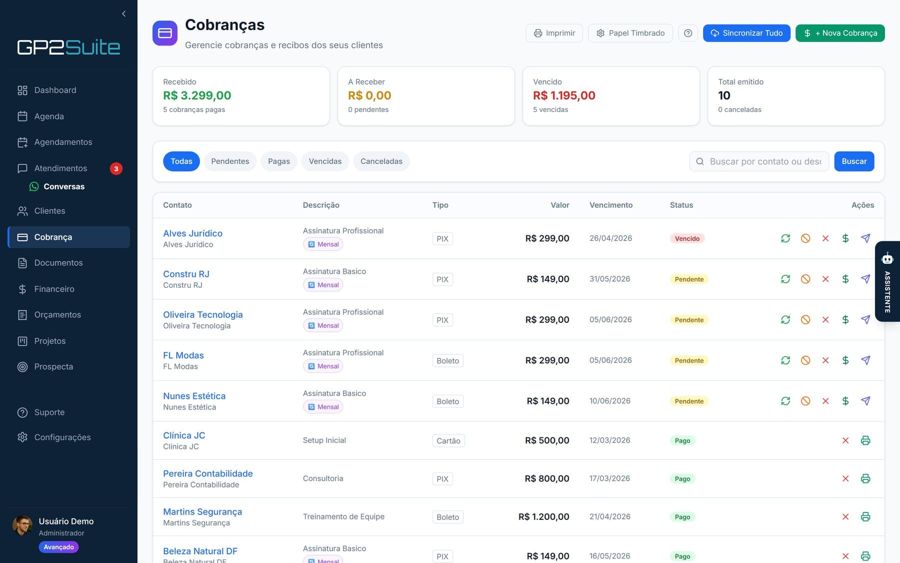Screen dimensions: 900x563
Task: Click the Avançado plan badge
Action: coord(59,547)
